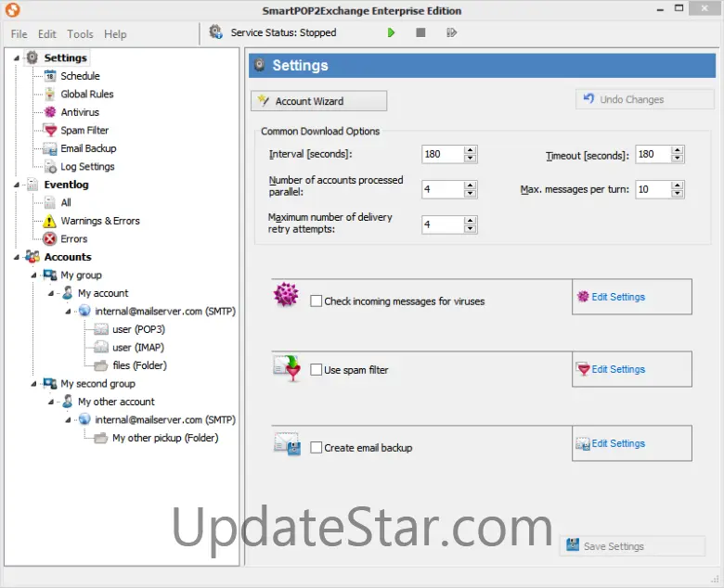Click the Settings gear icon in the tree
Image resolution: width=724 pixels, height=588 pixels.
pyautogui.click(x=32, y=58)
